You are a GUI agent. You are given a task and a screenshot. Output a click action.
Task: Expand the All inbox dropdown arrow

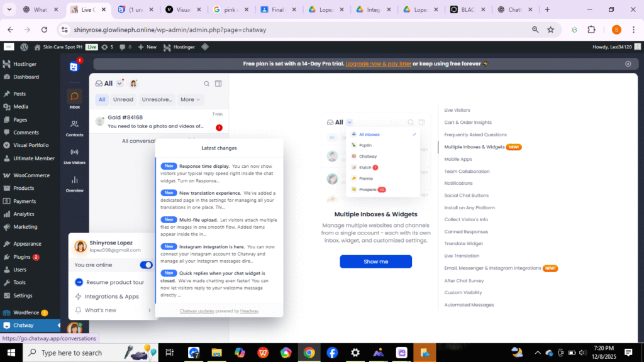coord(119,84)
